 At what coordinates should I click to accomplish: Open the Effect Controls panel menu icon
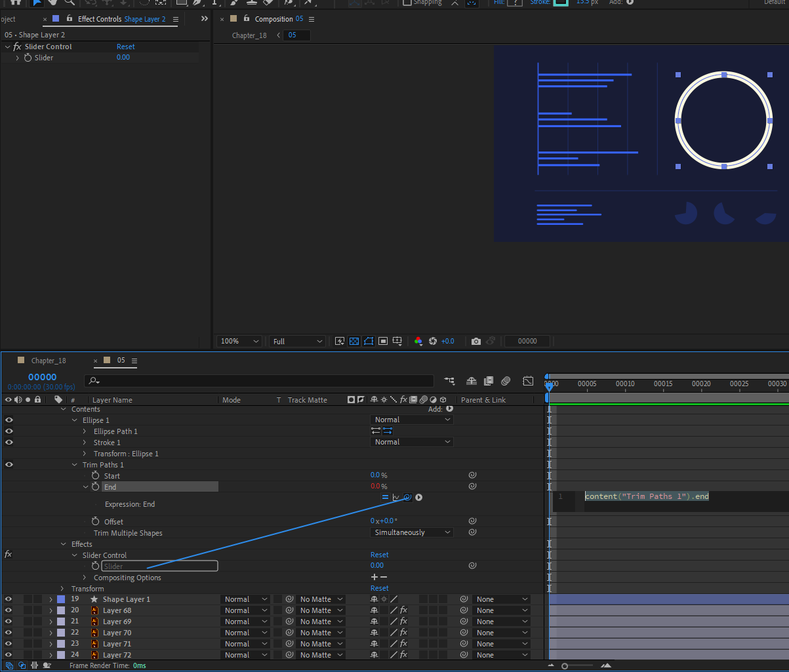(175, 20)
